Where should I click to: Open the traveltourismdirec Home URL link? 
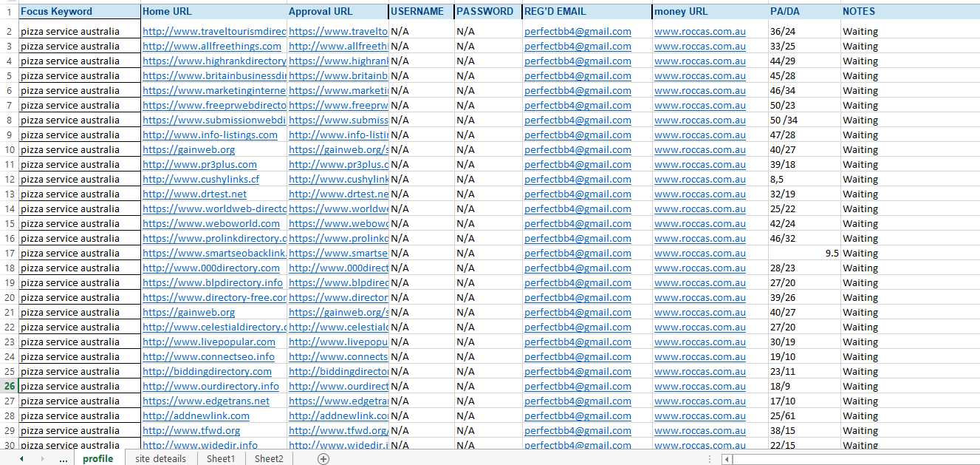tap(213, 31)
